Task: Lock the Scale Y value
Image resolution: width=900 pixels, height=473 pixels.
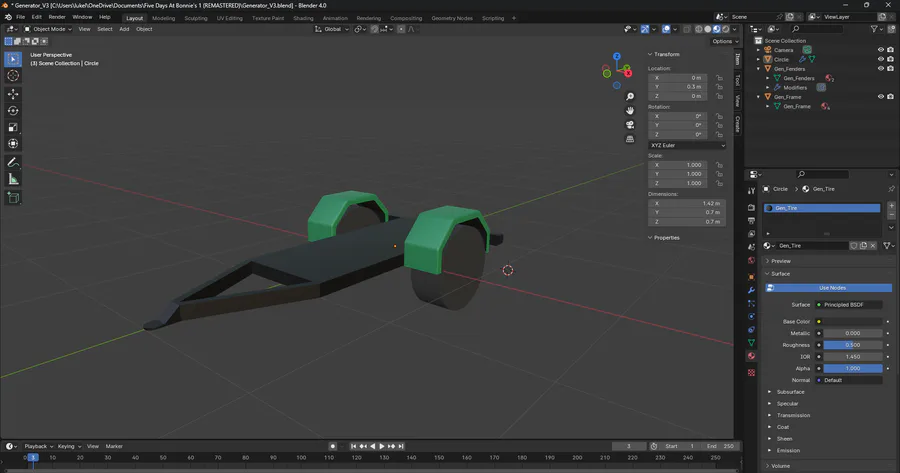Action: point(719,174)
